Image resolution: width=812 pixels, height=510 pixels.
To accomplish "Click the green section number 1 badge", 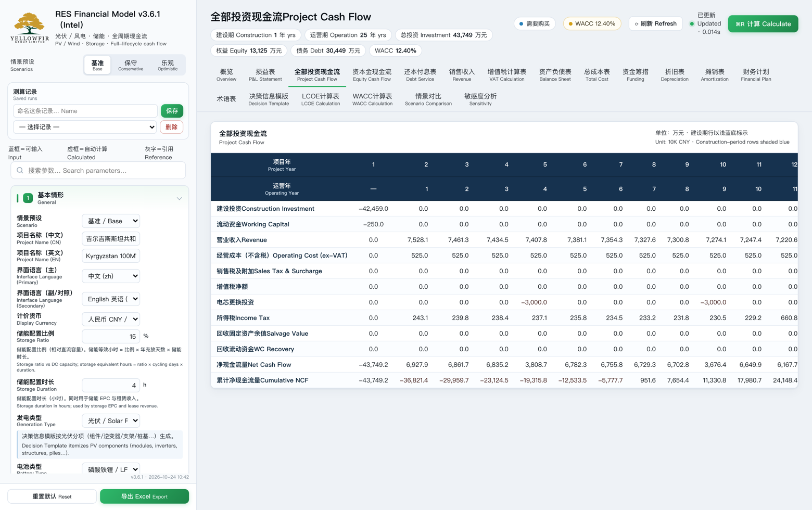I will [x=28, y=198].
